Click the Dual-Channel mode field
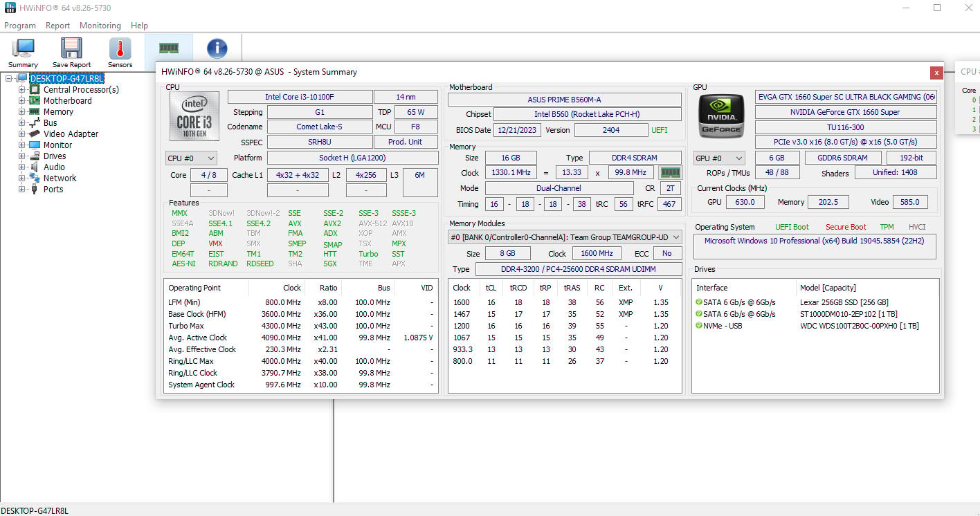The width and height of the screenshot is (980, 516). 559,188
